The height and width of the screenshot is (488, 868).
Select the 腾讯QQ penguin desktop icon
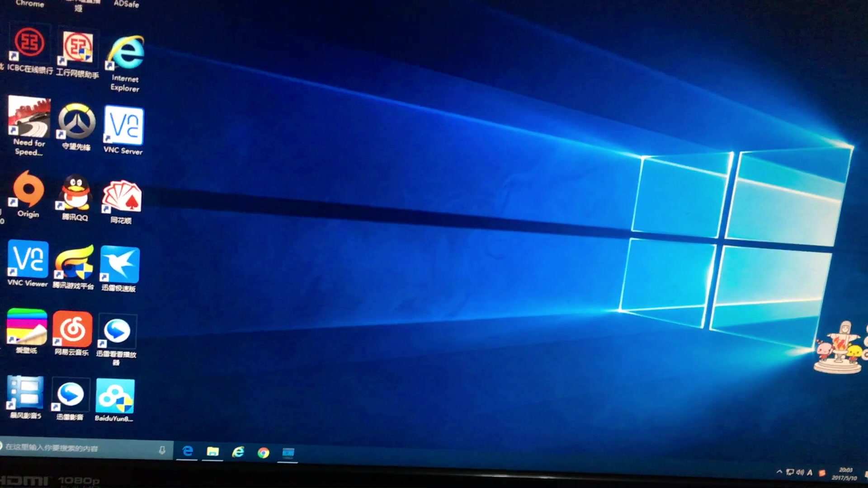[75, 198]
